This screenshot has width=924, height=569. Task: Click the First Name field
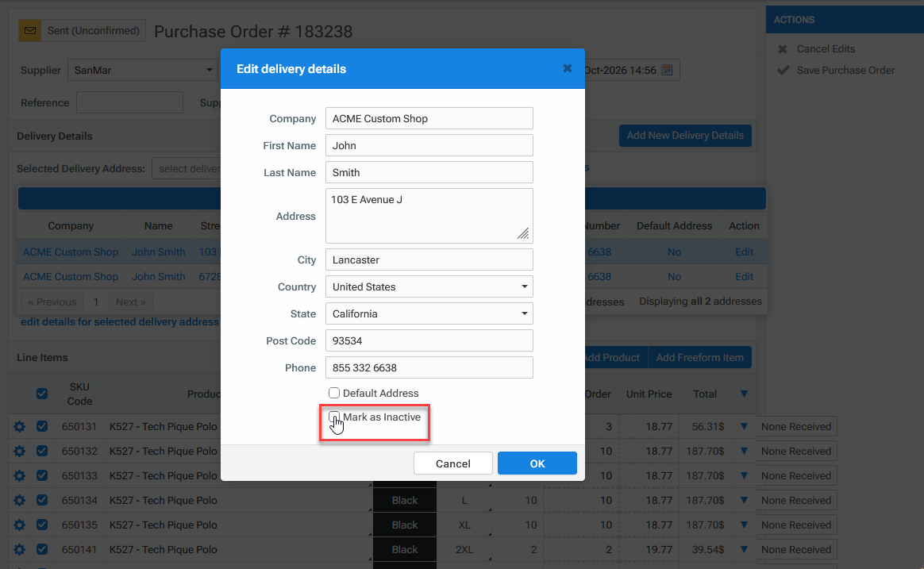tap(429, 145)
